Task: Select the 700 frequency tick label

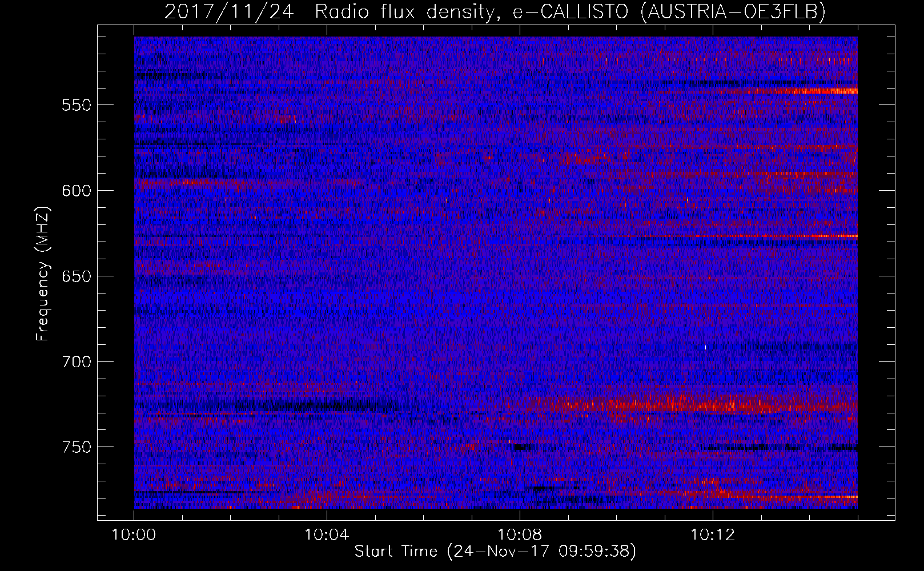Action: 77,362
